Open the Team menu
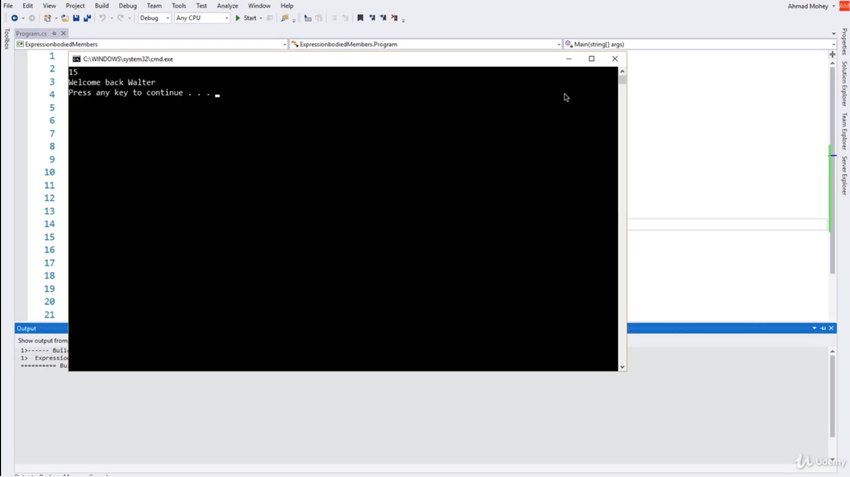The image size is (850, 477). pyautogui.click(x=154, y=5)
